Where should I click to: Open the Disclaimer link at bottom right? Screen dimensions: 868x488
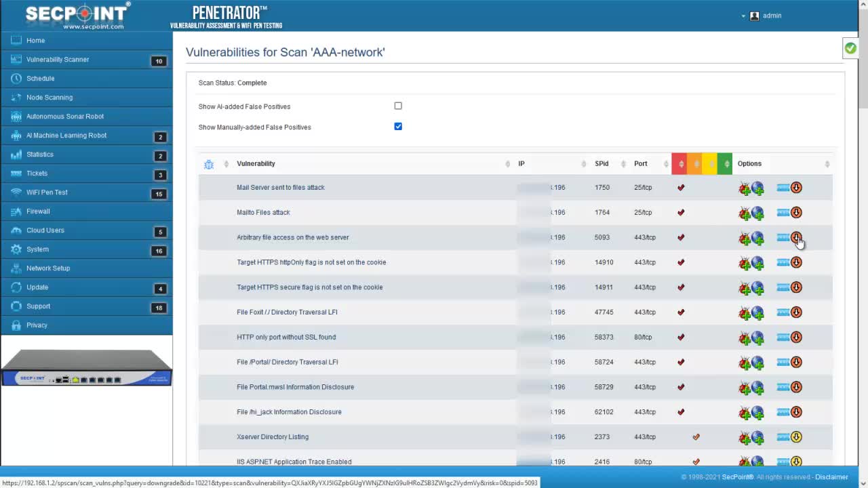(831, 476)
